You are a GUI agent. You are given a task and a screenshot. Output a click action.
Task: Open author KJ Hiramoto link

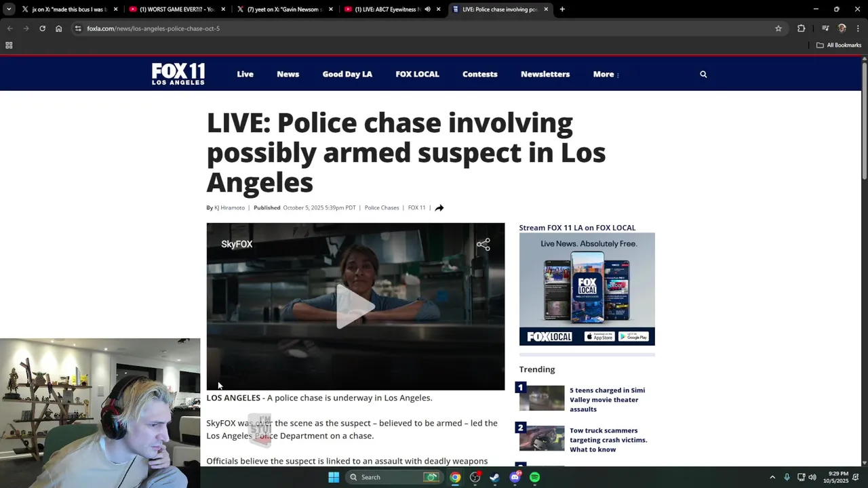click(x=229, y=208)
